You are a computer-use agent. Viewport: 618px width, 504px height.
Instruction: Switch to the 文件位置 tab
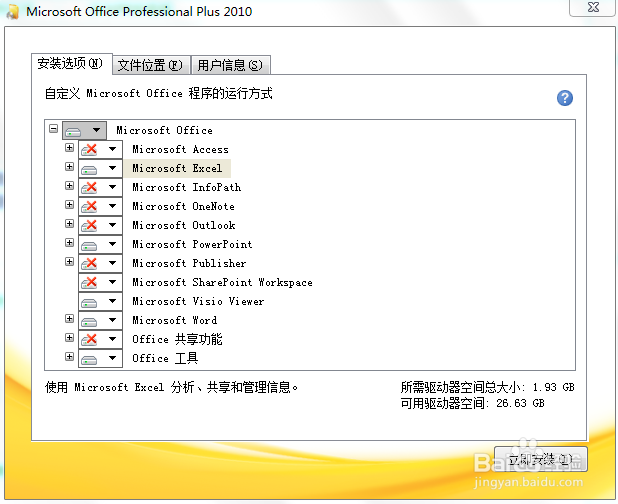click(151, 65)
